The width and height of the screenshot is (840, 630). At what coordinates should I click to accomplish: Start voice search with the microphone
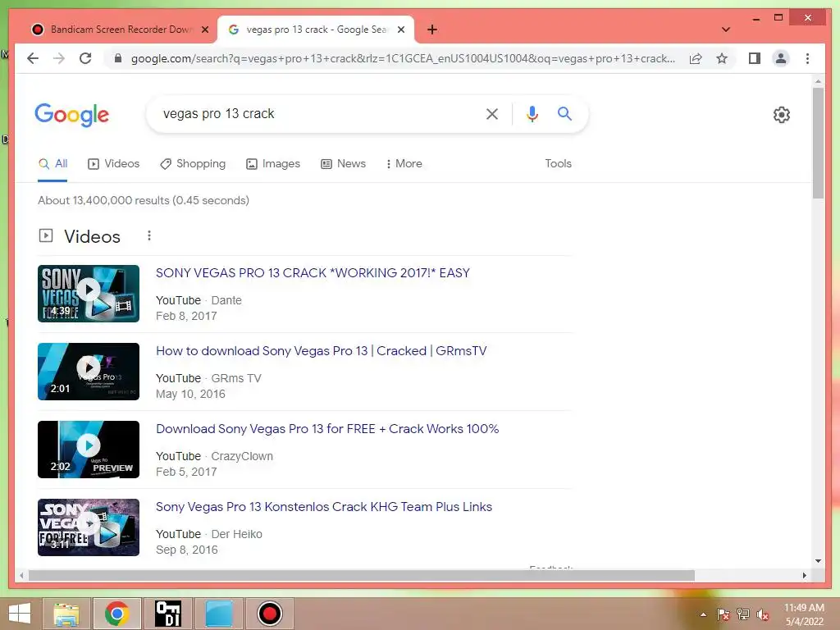(x=532, y=113)
